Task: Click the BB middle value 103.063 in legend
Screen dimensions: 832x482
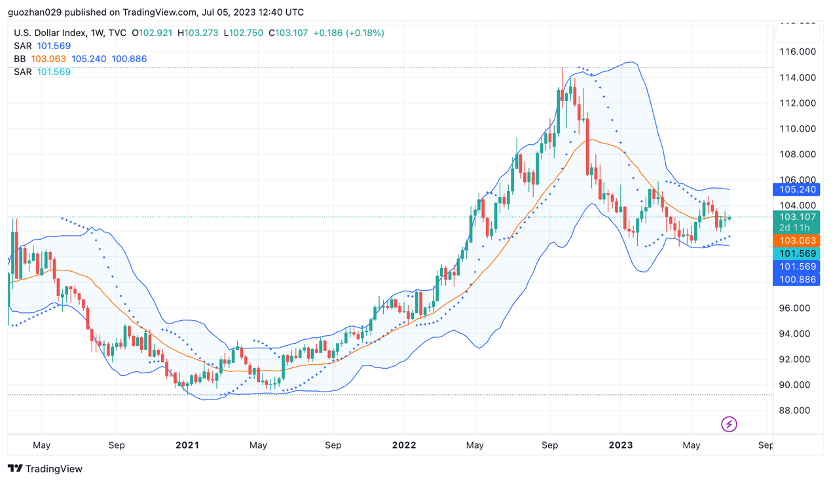Action: tap(48, 59)
